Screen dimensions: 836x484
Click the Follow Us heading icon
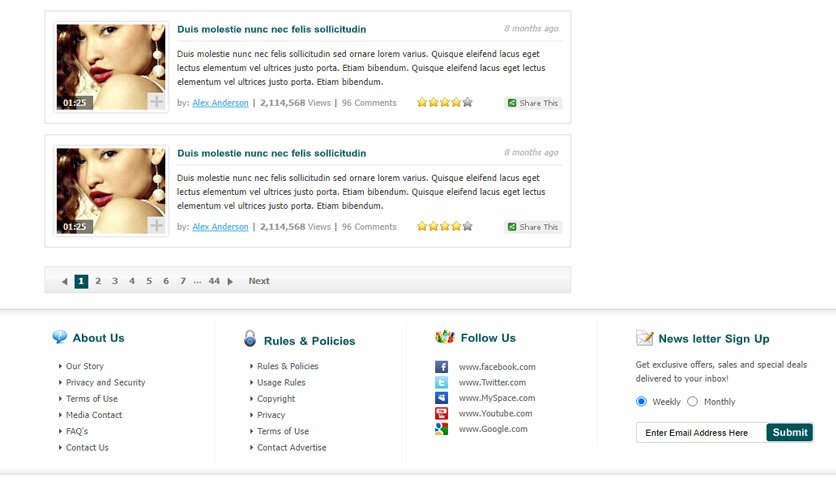tap(445, 336)
